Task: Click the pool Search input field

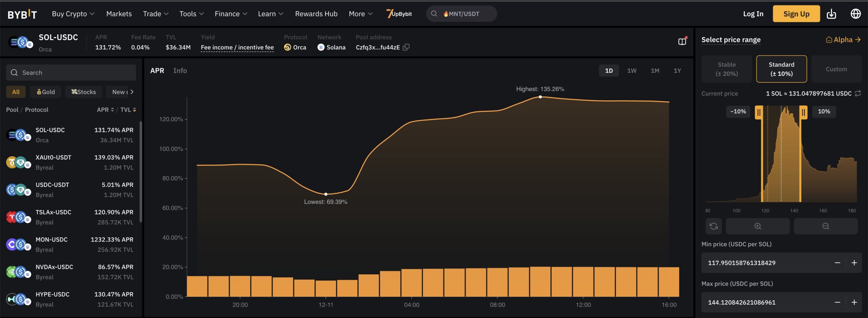Action: pyautogui.click(x=71, y=73)
